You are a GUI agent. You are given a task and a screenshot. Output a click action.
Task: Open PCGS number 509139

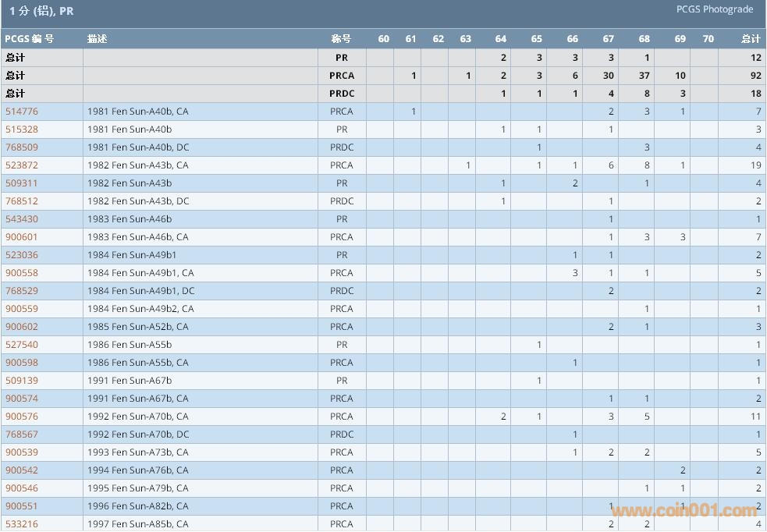pos(22,381)
